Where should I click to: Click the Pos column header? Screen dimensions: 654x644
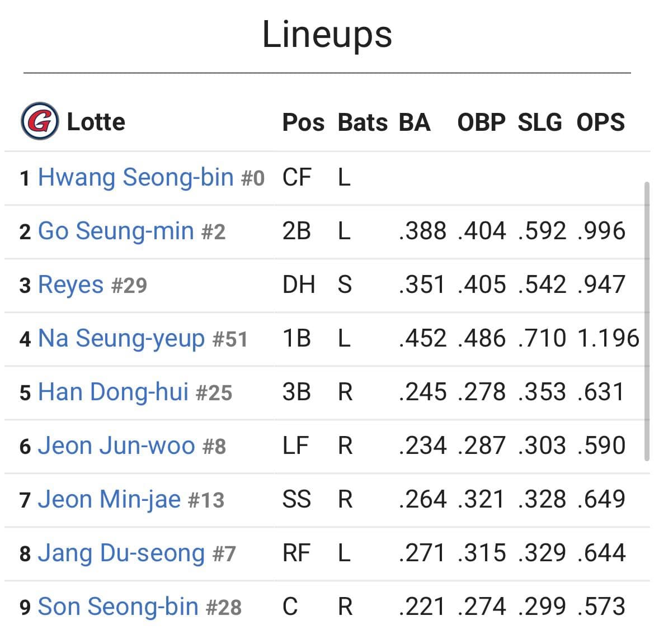[x=303, y=122]
